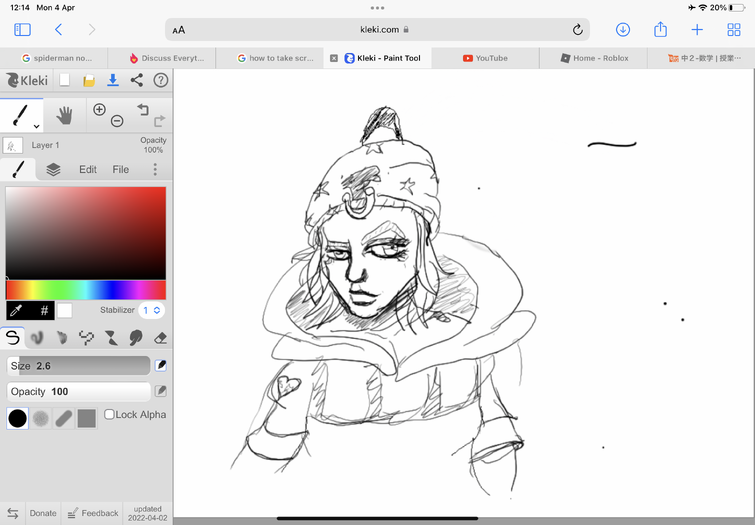755x525 pixels.
Task: Open the Safari share sheet
Action: point(660,29)
